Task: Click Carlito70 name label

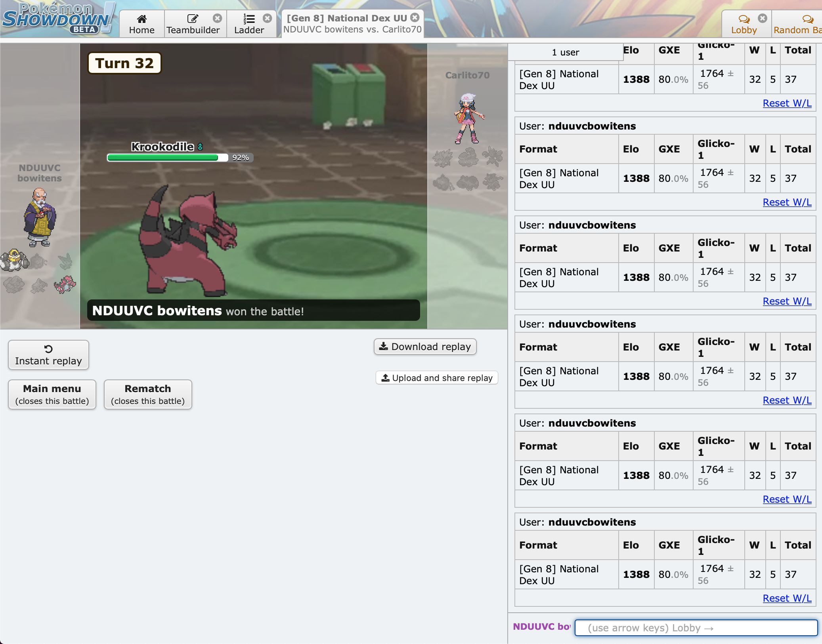Action: click(x=467, y=75)
